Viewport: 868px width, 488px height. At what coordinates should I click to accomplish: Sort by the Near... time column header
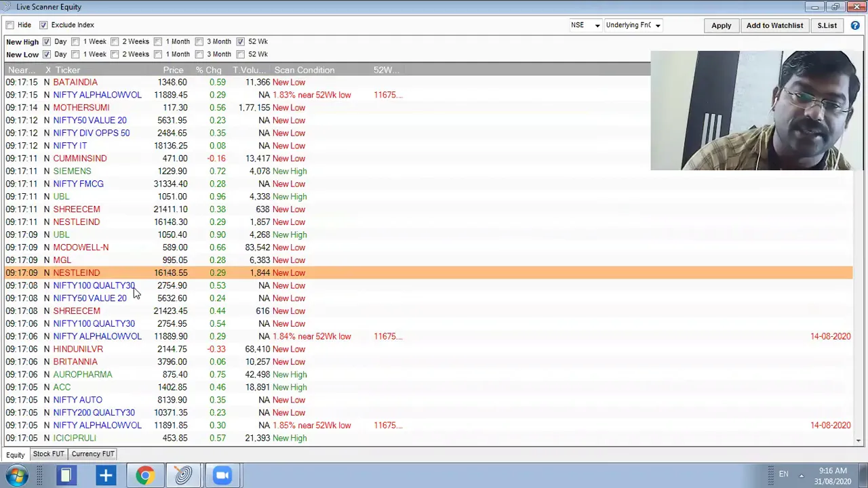(23, 70)
